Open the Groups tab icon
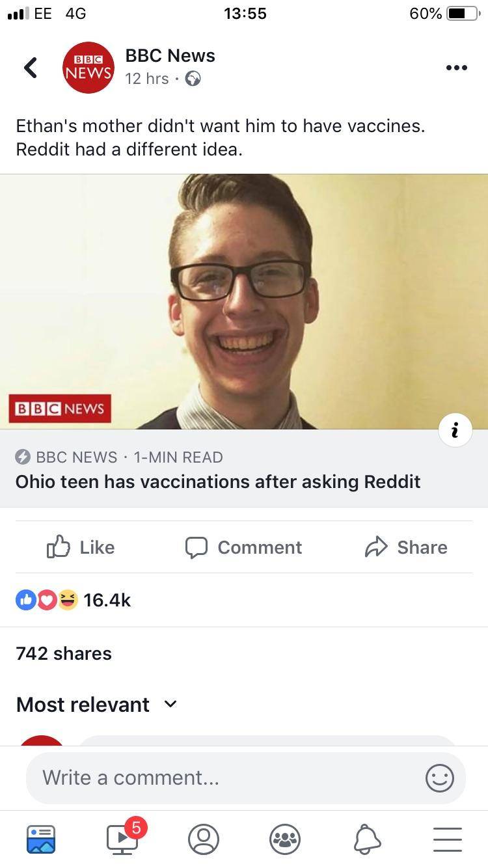Image resolution: width=488 pixels, height=868 pixels. [285, 839]
